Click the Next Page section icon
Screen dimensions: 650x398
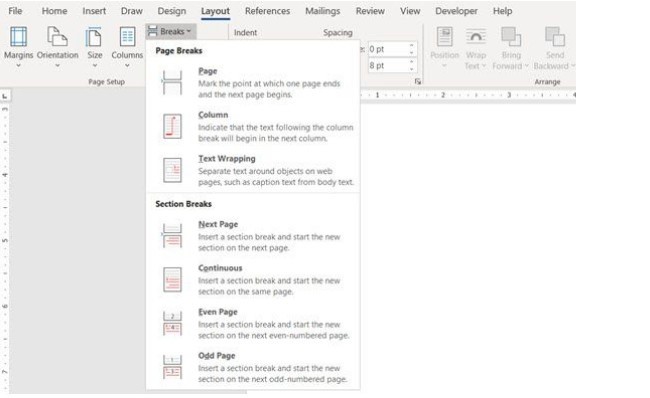tap(172, 235)
